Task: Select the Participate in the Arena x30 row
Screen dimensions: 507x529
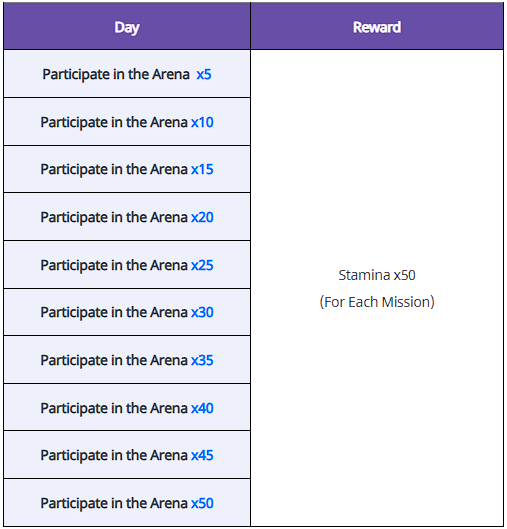Action: point(127,312)
